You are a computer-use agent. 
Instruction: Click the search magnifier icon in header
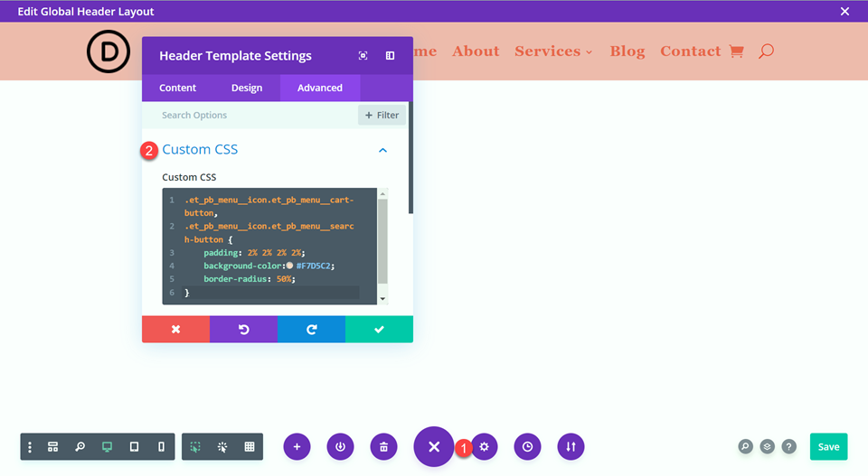pyautogui.click(x=766, y=51)
